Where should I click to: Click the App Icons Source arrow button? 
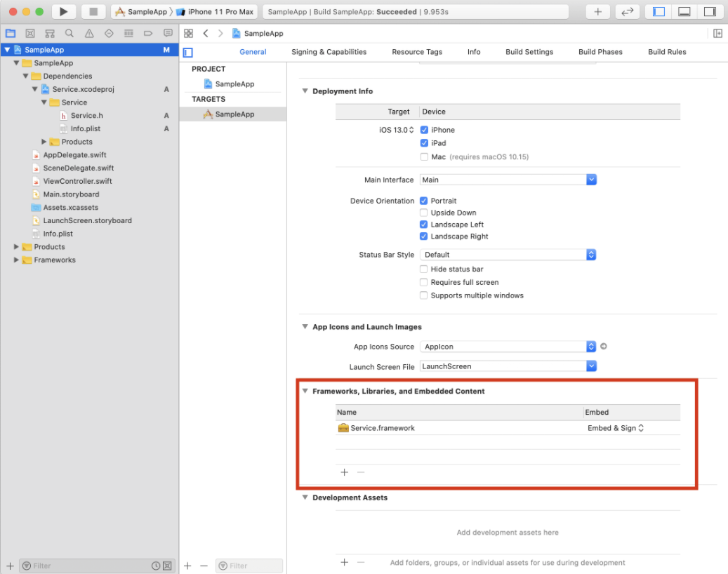604,346
